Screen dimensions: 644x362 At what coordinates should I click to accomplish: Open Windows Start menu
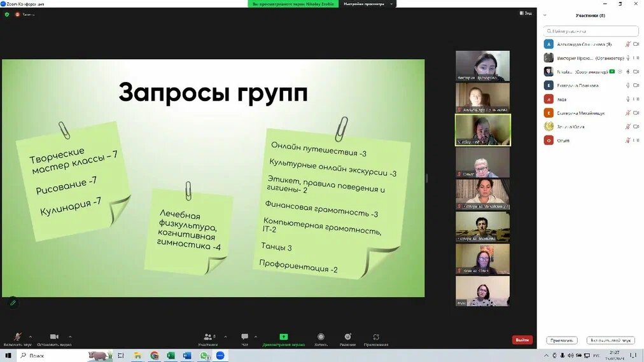click(x=8, y=356)
